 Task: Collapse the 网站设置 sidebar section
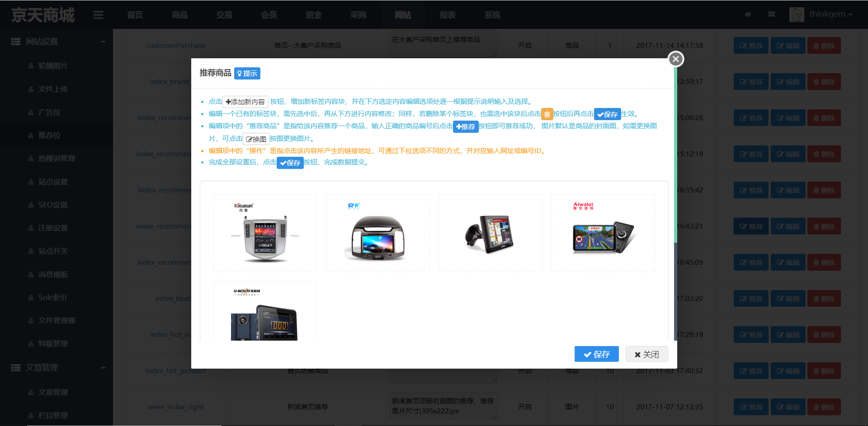57,42
